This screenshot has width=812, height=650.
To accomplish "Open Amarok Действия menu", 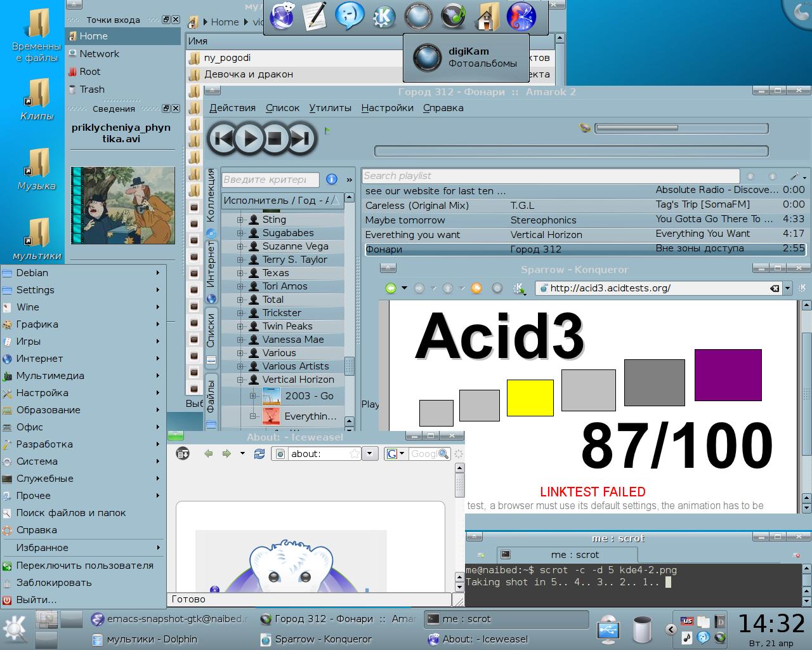I will point(232,108).
